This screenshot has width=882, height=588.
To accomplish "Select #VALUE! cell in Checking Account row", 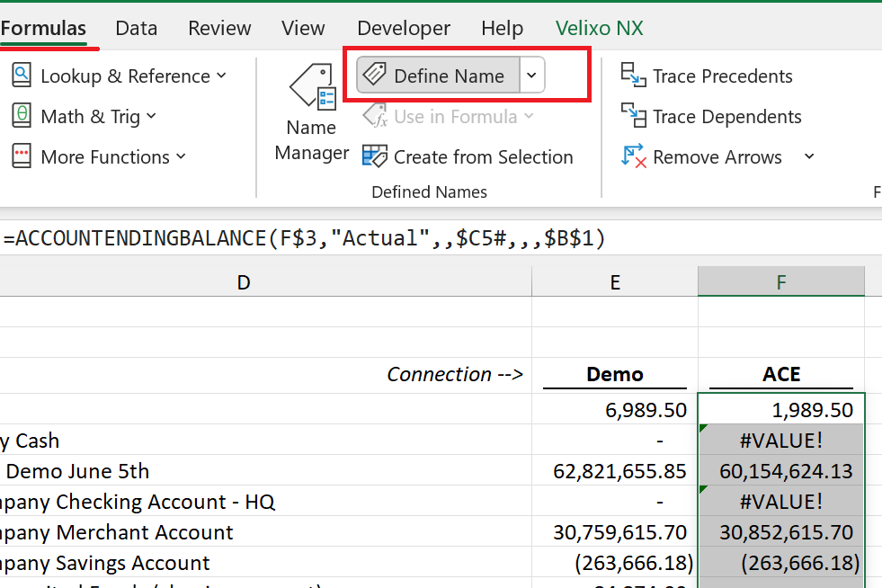I will pos(781,501).
